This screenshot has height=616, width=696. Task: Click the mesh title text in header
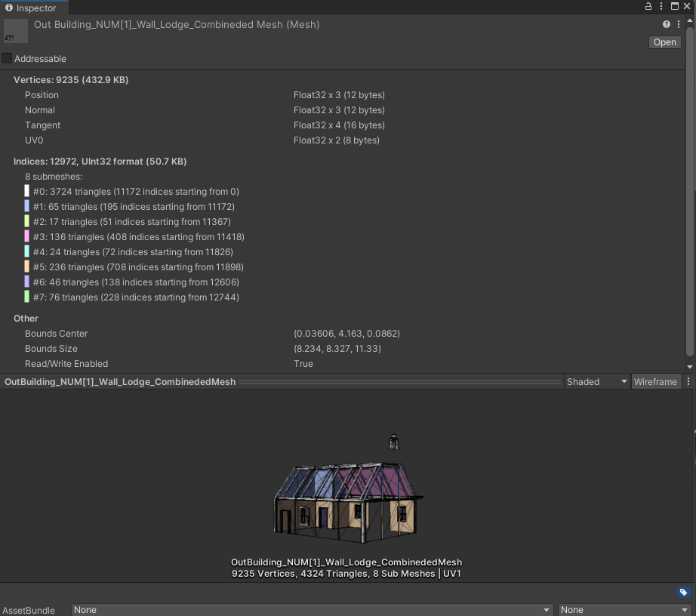click(177, 24)
